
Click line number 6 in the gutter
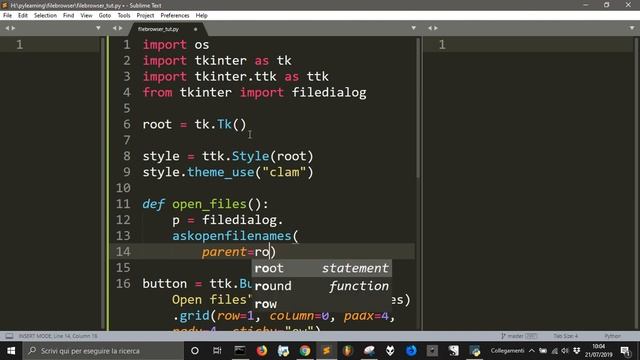pos(127,124)
